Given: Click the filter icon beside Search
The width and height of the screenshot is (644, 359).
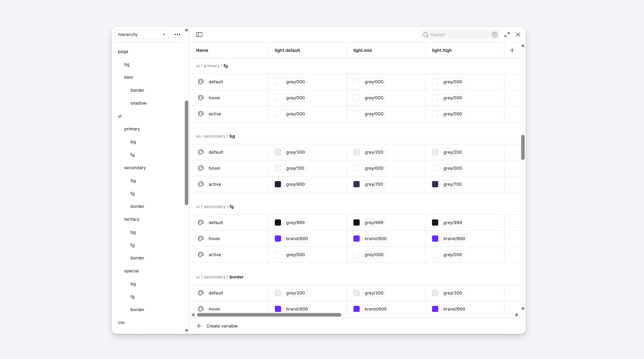Looking at the screenshot, I should pyautogui.click(x=494, y=34).
